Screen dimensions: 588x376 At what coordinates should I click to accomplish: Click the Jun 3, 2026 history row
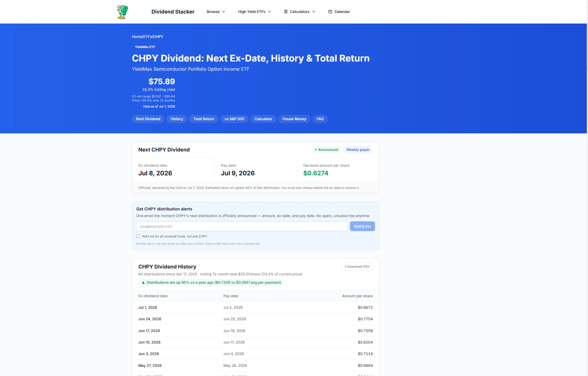pos(256,354)
